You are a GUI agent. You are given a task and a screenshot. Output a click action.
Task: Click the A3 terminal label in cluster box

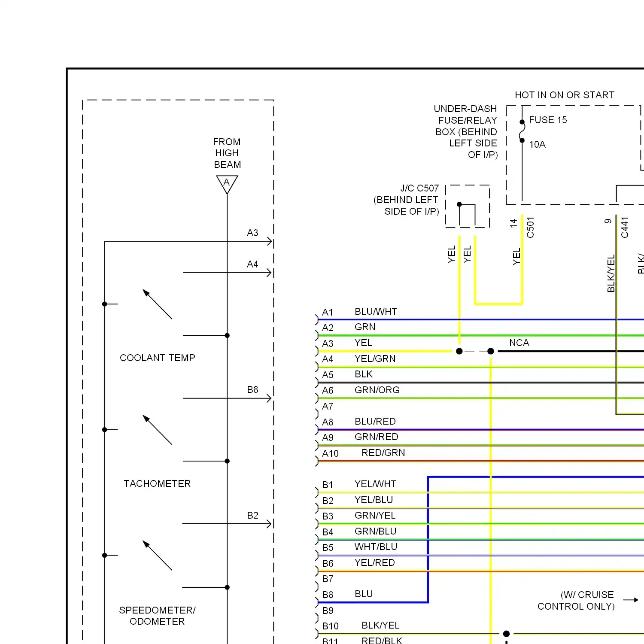tap(252, 233)
